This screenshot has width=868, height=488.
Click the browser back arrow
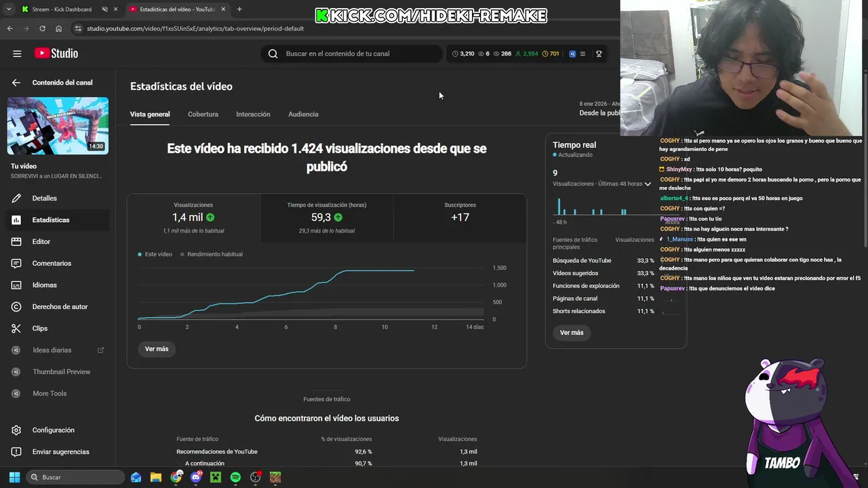(9, 28)
